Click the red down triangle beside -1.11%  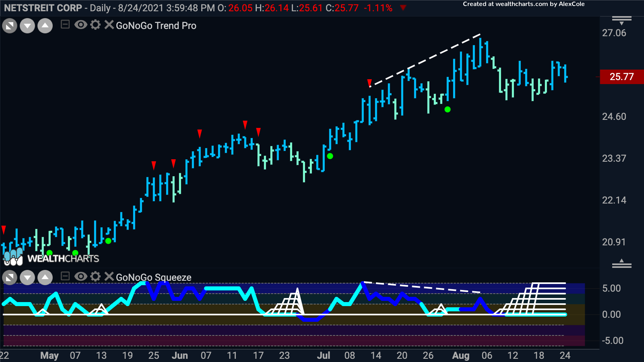403,8
